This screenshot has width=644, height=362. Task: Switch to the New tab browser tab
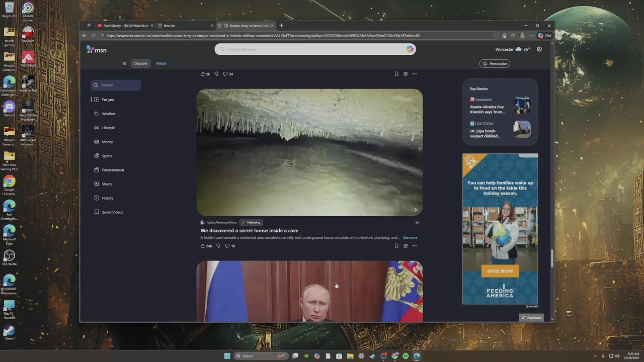pos(184,26)
